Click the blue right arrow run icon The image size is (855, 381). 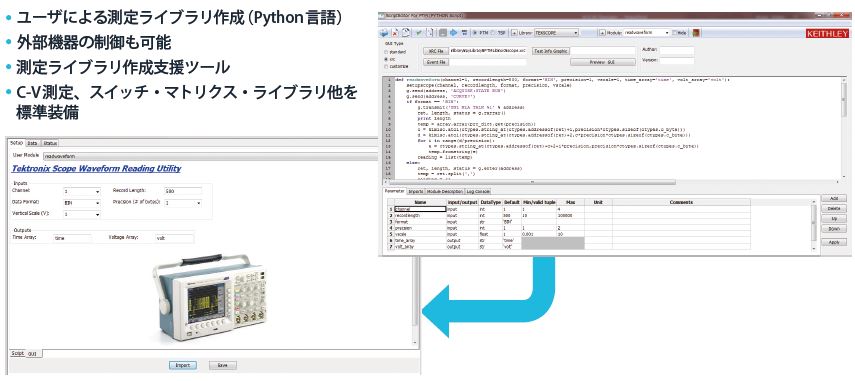click(x=453, y=33)
